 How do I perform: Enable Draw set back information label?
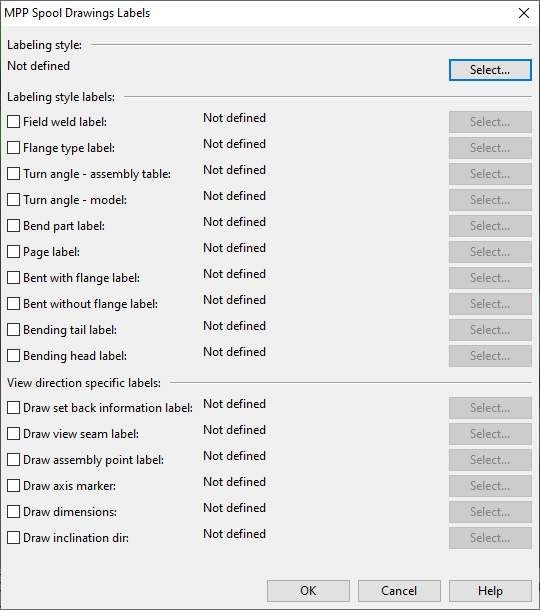[x=14, y=408]
